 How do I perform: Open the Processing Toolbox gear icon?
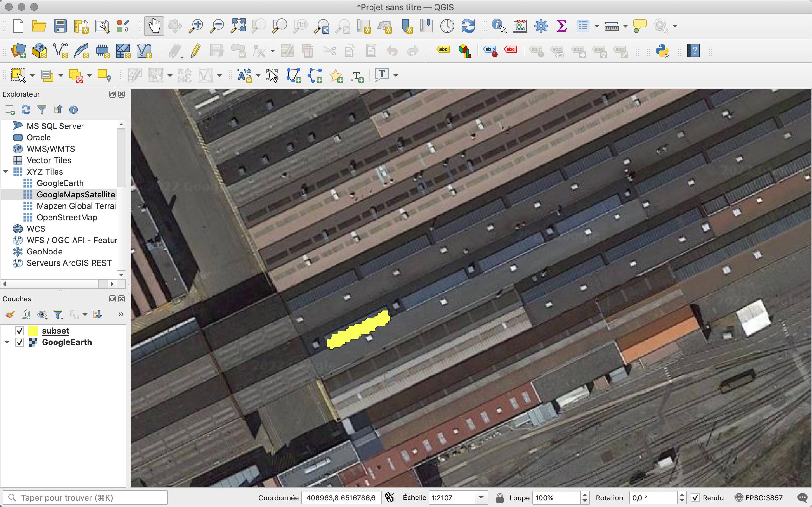[x=541, y=26]
